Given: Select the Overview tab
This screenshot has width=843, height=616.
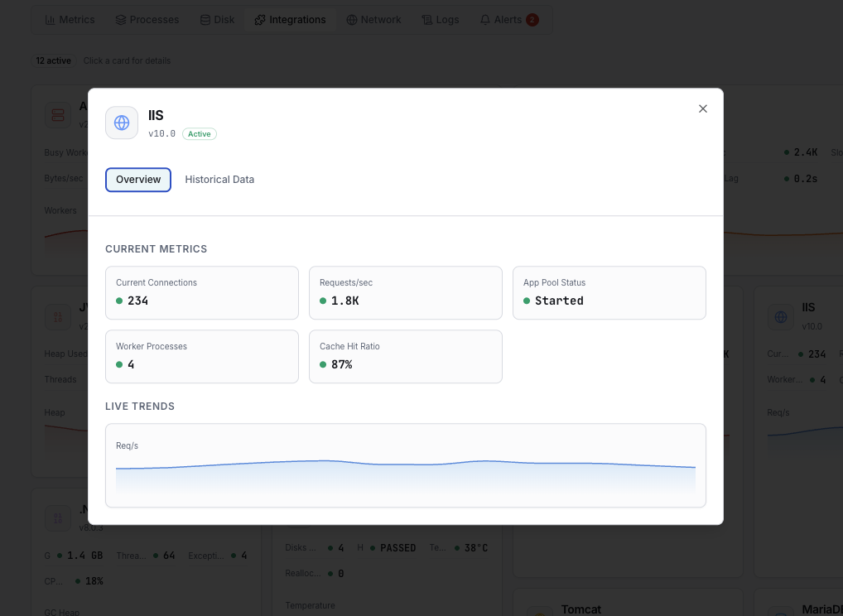Looking at the screenshot, I should pos(137,179).
